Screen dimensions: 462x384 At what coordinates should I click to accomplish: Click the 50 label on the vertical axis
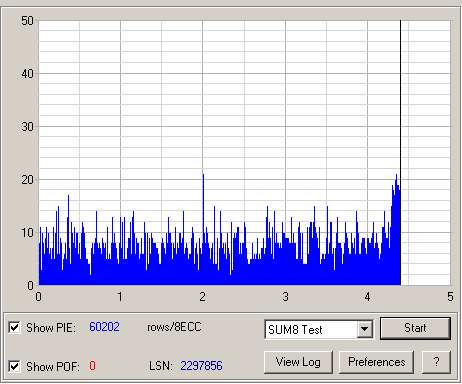[x=27, y=21]
